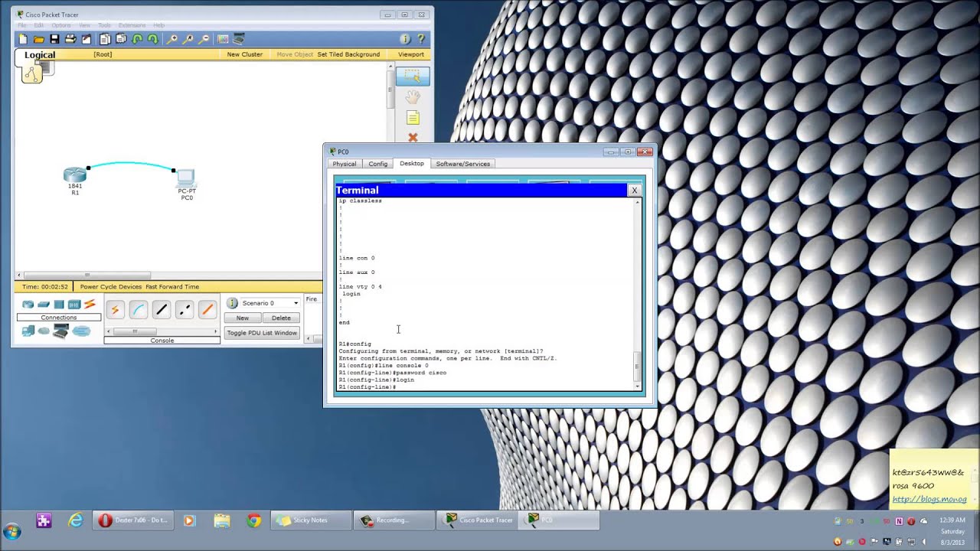Choose the End Devices category icon
The width and height of the screenshot is (980, 551).
click(x=28, y=331)
